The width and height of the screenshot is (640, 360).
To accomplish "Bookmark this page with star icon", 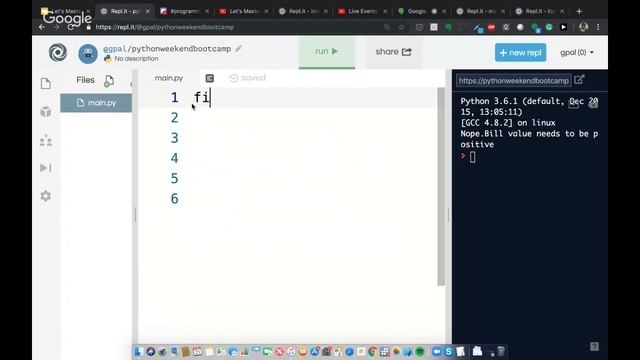I will (x=402, y=27).
